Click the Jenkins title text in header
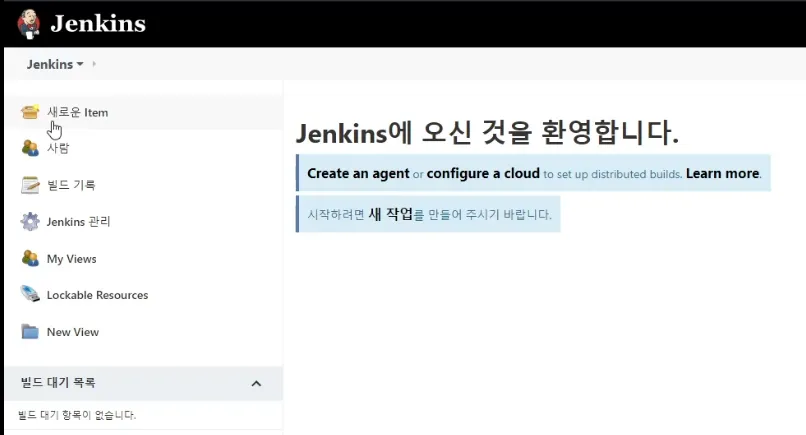 point(98,23)
